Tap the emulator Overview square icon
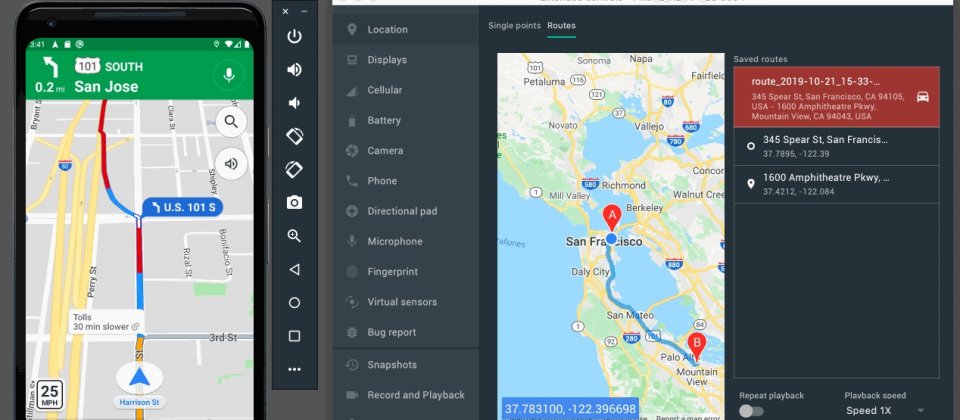 (x=294, y=336)
